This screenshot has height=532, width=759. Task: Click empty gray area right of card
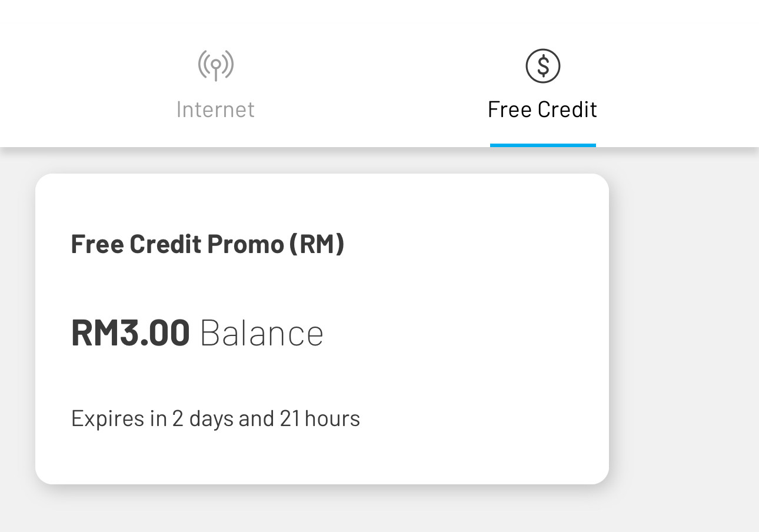pyautogui.click(x=683, y=330)
